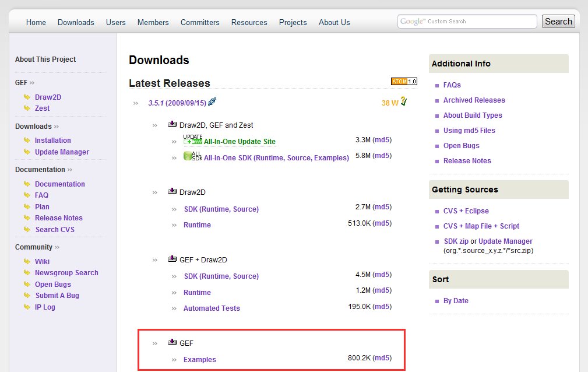The width and height of the screenshot is (588, 372).
Task: Click the ALL SDK icon beside All-In-One SDK
Action: [193, 156]
